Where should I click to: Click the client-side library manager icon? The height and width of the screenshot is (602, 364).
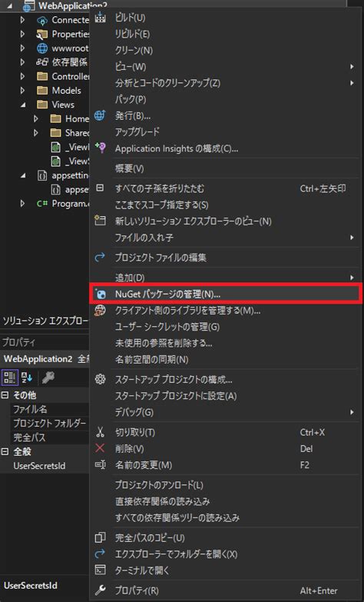pyautogui.click(x=100, y=310)
